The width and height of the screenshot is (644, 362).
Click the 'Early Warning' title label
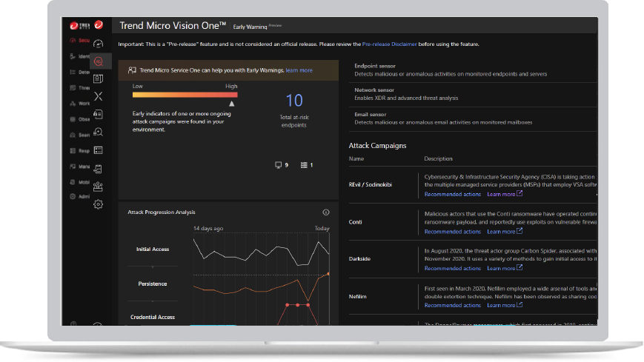250,27
